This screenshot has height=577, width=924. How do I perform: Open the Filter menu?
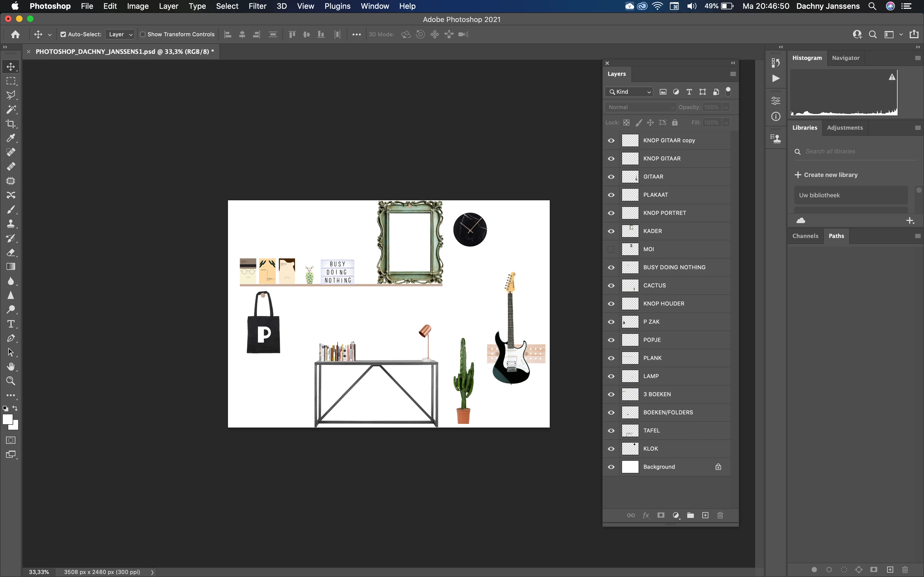coord(257,6)
